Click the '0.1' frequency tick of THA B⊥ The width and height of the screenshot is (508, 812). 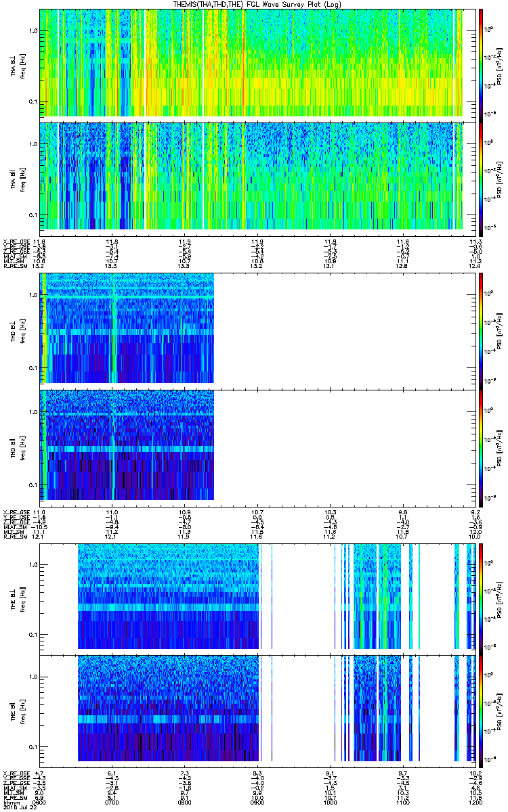pos(33,102)
